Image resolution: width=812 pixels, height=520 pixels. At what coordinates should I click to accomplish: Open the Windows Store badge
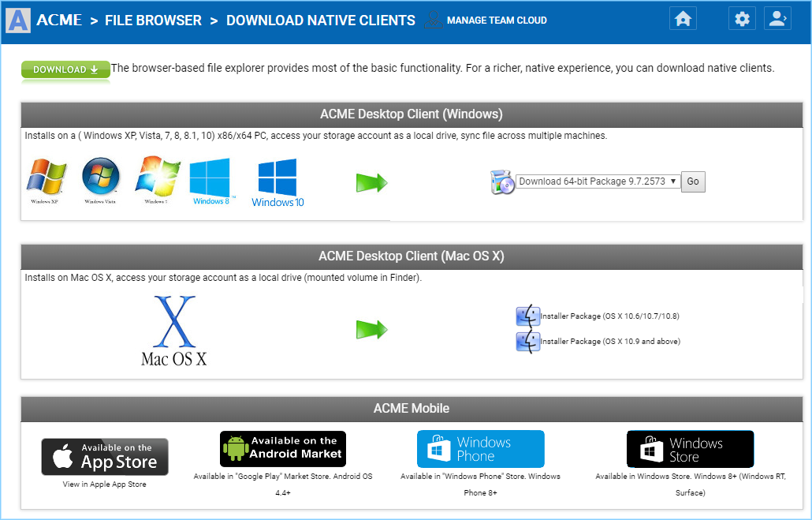click(691, 449)
